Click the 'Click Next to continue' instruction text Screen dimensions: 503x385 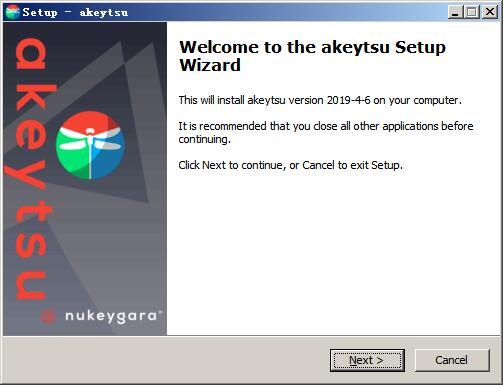290,165
